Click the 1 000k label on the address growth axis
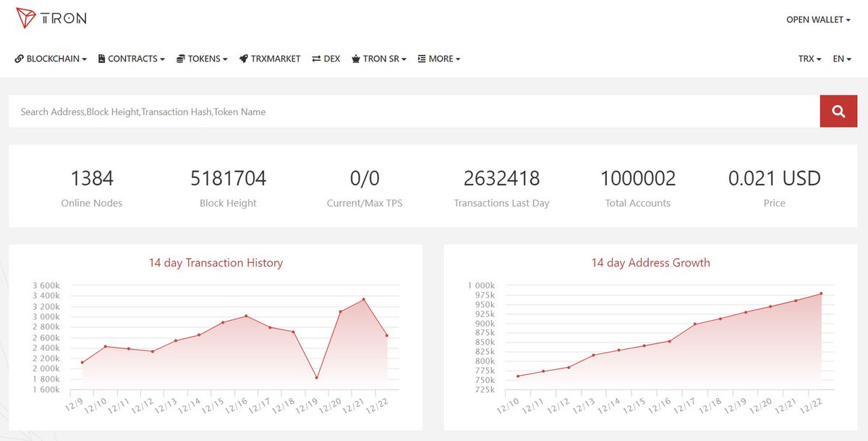The image size is (868, 441). [x=481, y=285]
